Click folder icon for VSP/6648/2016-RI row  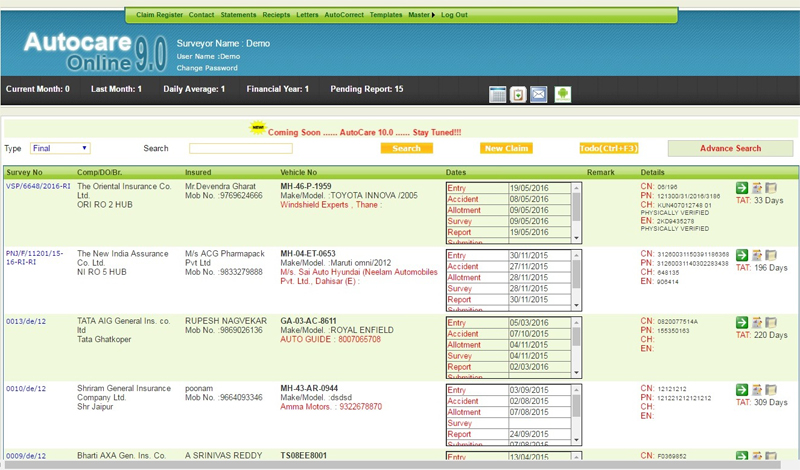point(771,188)
